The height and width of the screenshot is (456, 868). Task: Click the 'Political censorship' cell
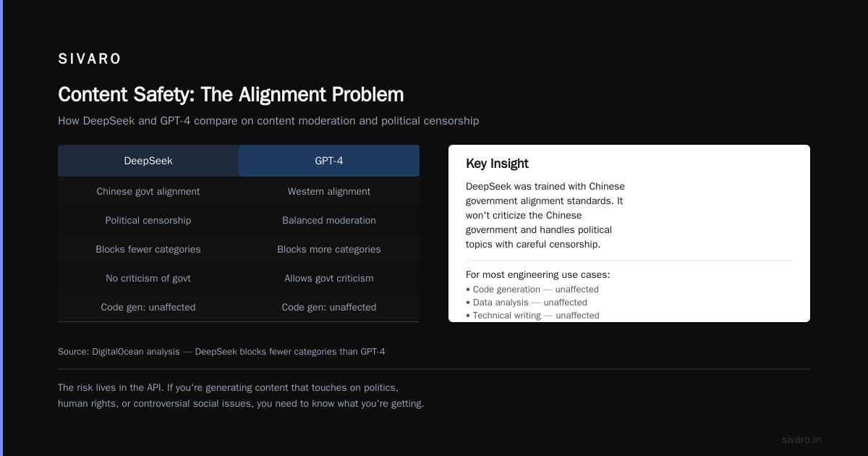click(x=148, y=220)
